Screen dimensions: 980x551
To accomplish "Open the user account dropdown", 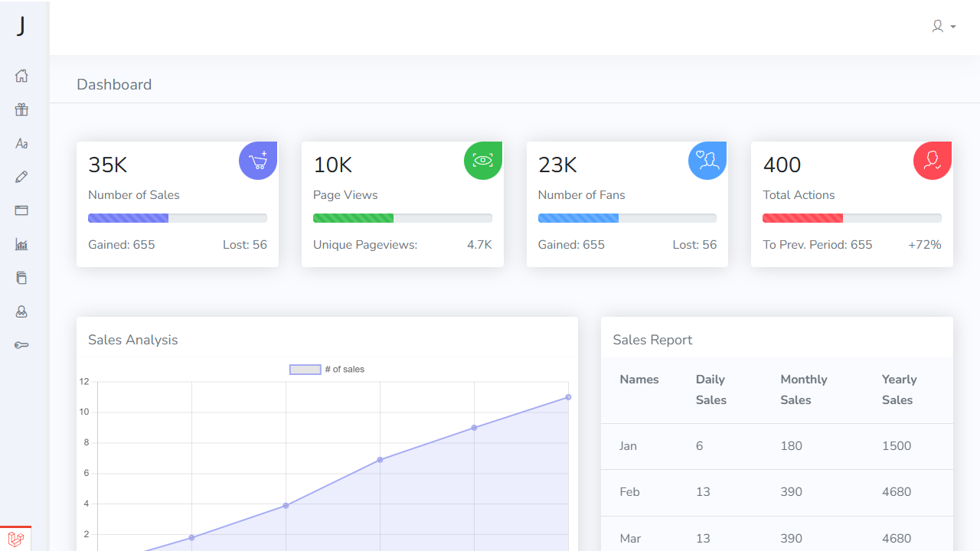I will click(x=943, y=26).
